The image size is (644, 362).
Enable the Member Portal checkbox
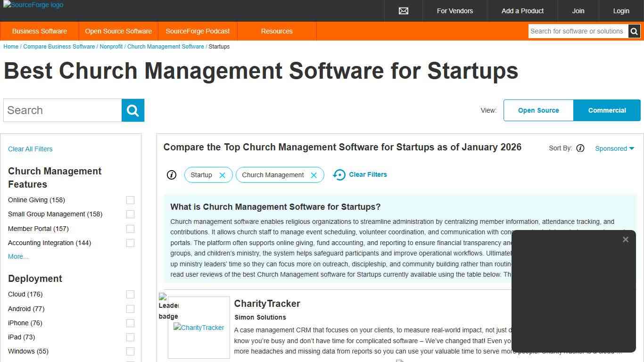coord(130,229)
